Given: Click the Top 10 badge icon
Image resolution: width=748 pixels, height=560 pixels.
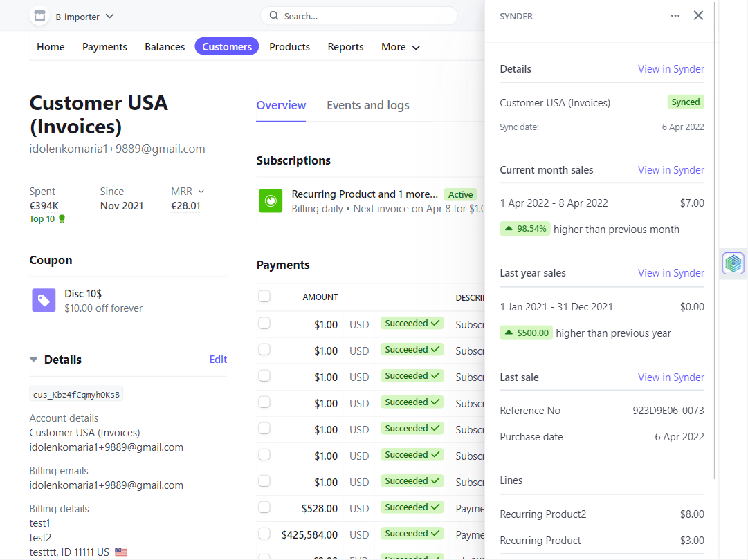Looking at the screenshot, I should point(62,218).
